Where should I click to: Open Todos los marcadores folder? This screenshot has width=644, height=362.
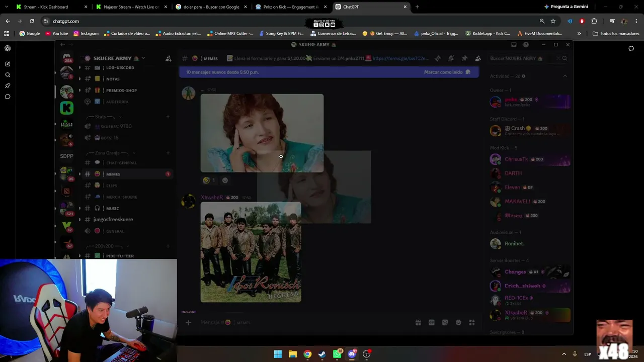click(615, 33)
